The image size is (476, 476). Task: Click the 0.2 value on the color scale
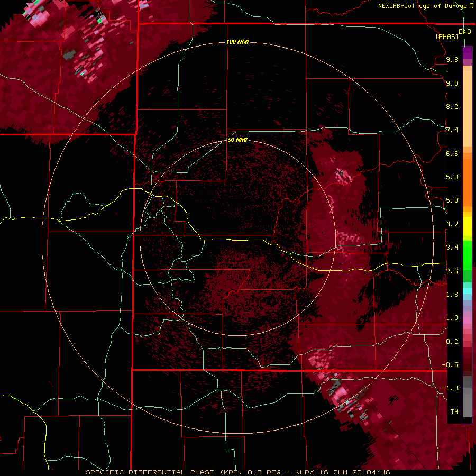pyautogui.click(x=452, y=342)
